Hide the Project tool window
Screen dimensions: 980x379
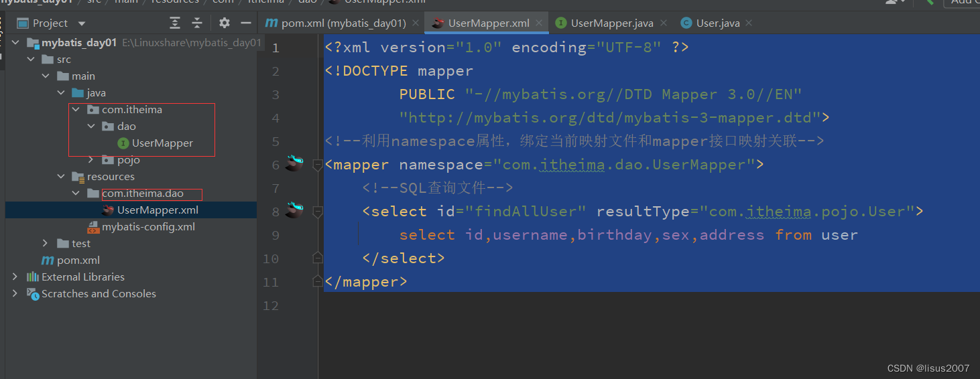click(x=245, y=23)
